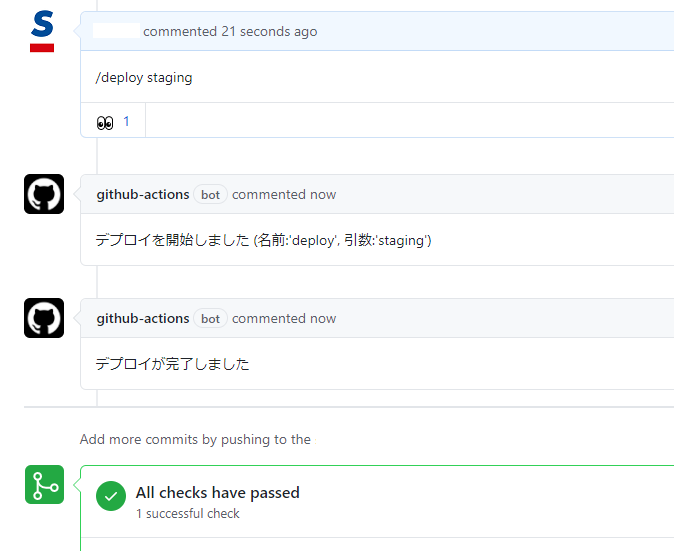Open second github-actions avatar icon
Viewport: 674px width, 551px height.
[x=44, y=318]
